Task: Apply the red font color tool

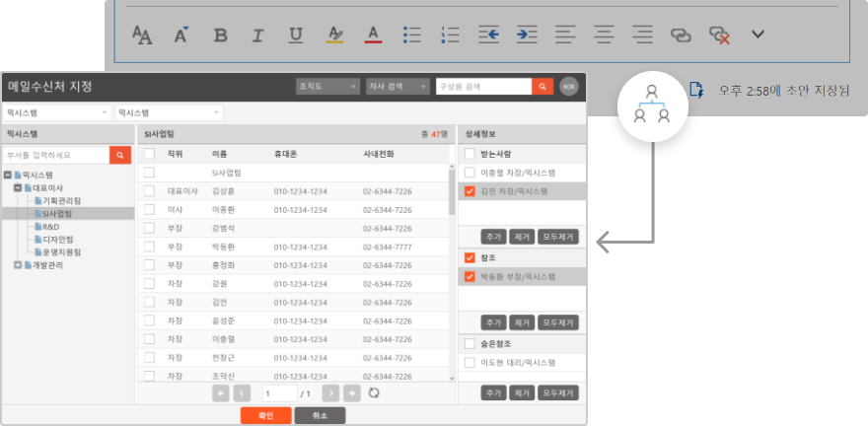Action: point(374,35)
